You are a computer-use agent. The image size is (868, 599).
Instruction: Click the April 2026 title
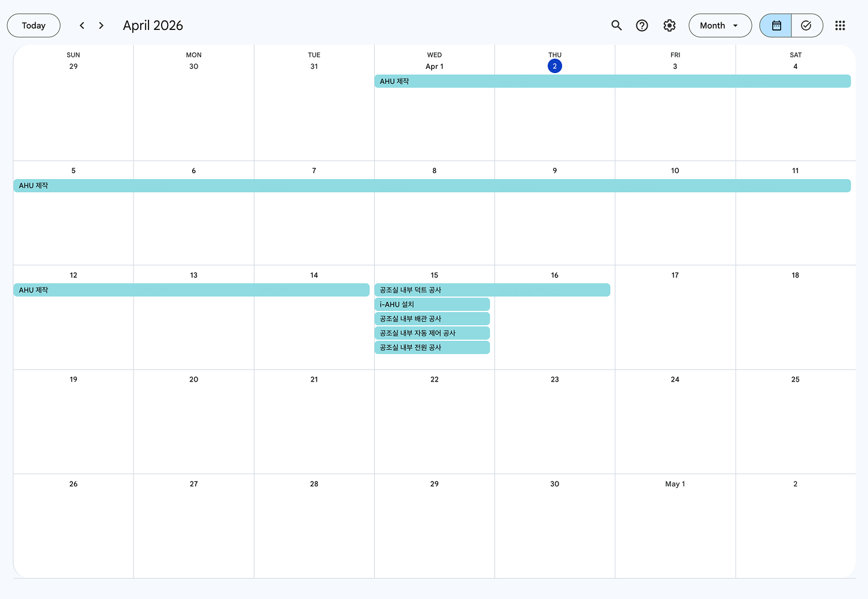[x=153, y=25]
